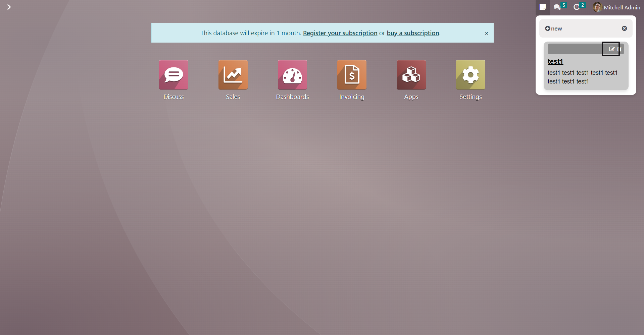Dismiss the database expiry banner
Screen dimensions: 644x335
486,33
